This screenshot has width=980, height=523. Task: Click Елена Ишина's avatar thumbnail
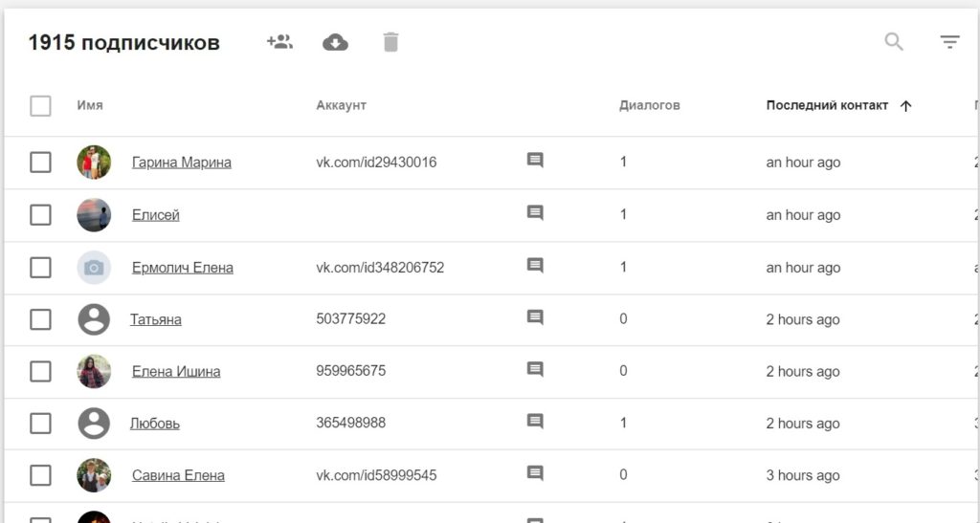[x=94, y=371]
